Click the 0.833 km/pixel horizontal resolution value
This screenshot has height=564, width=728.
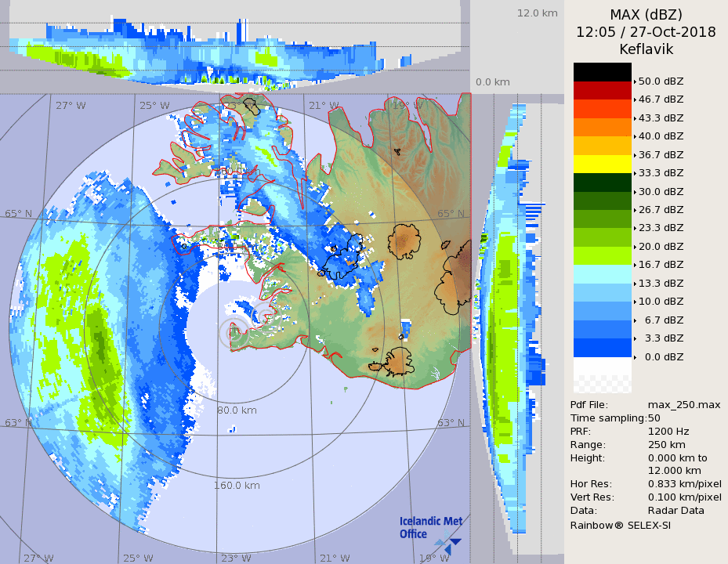684,484
